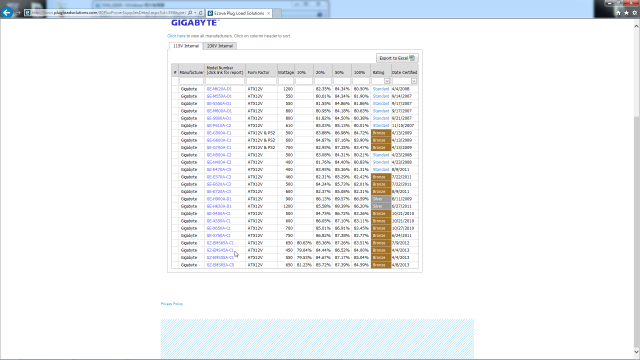Click the scroll-down arrow of the page scrollbar
The width and height of the screenshot is (640, 360).
[636, 351]
